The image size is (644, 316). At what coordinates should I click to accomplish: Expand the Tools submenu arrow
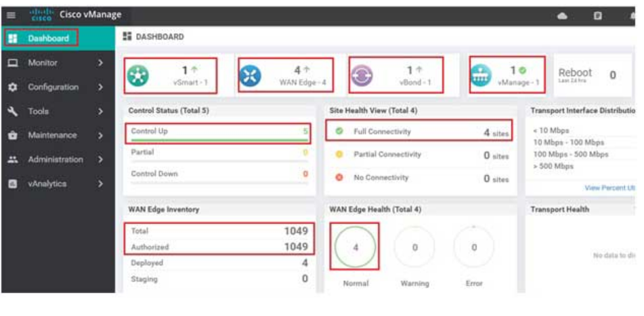100,111
